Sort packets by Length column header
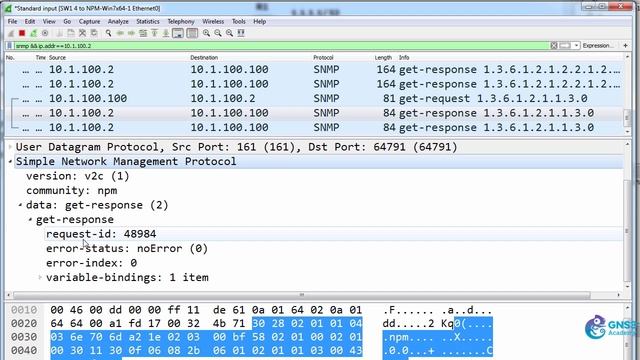The image size is (640, 360). point(383,58)
